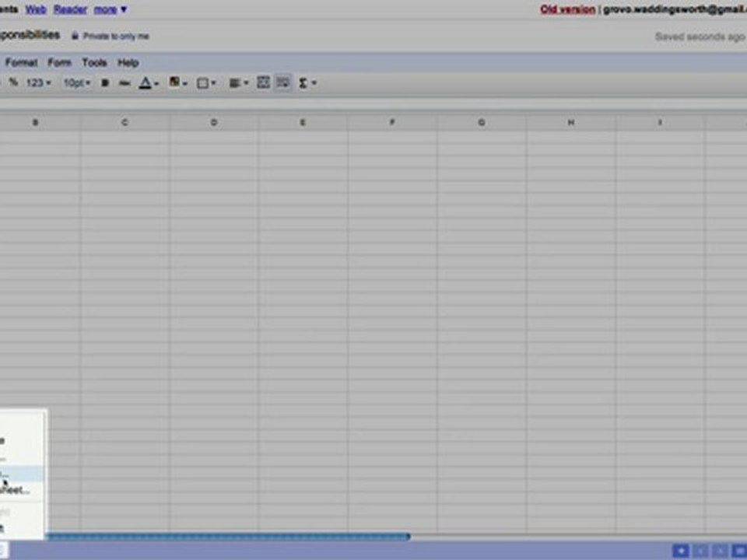
Task: Toggle the wrap text button
Action: click(x=283, y=82)
